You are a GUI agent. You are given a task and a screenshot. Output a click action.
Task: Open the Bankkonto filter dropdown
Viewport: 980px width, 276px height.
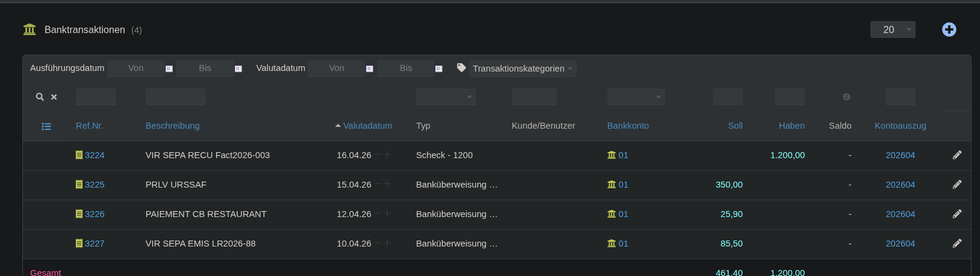(636, 97)
